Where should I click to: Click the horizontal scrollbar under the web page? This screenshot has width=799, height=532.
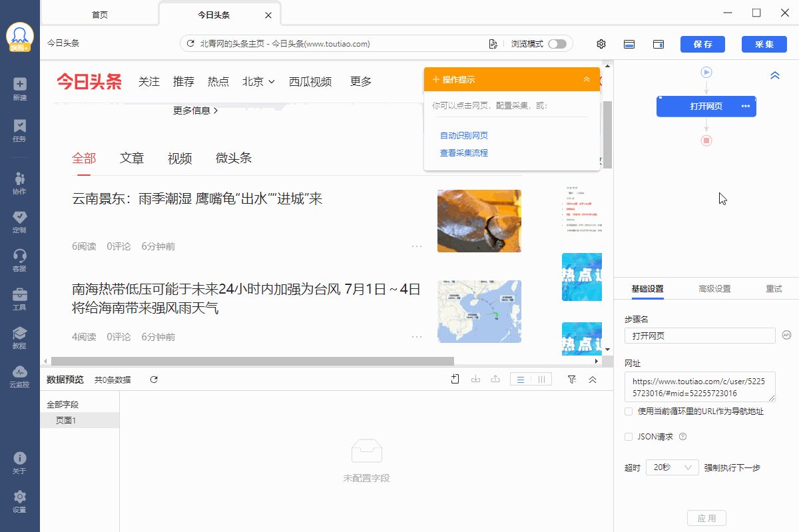click(x=252, y=361)
